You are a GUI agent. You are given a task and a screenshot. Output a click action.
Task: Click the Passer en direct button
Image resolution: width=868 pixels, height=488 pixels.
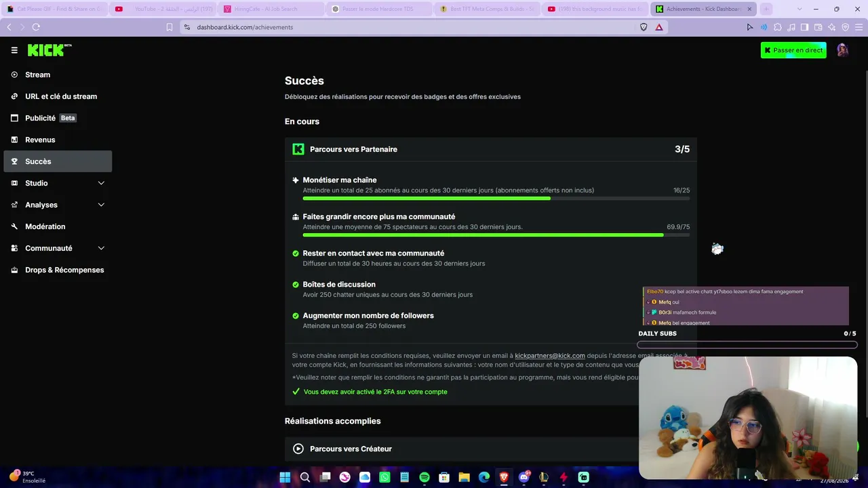793,50
